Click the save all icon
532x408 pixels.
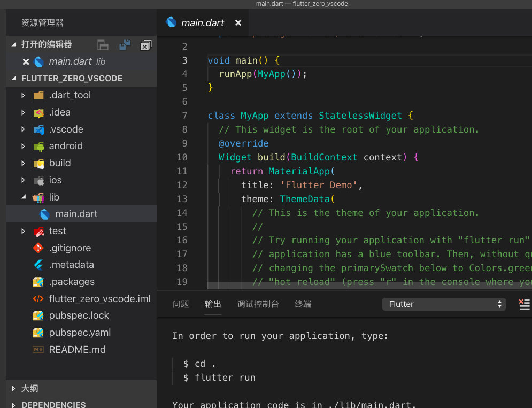coord(125,44)
